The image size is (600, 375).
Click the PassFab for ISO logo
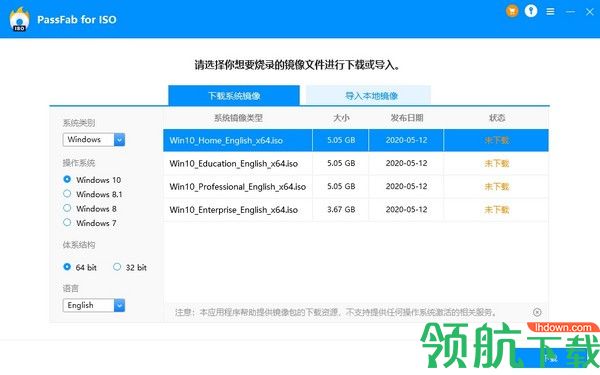click(x=19, y=19)
